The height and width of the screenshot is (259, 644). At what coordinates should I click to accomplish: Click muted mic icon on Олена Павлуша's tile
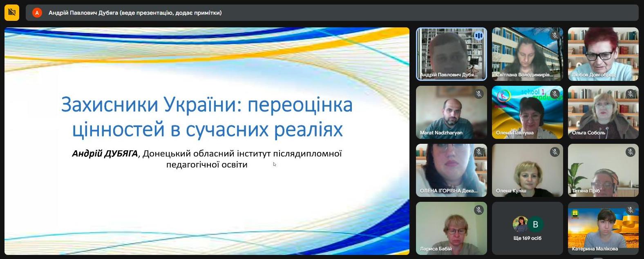click(555, 94)
